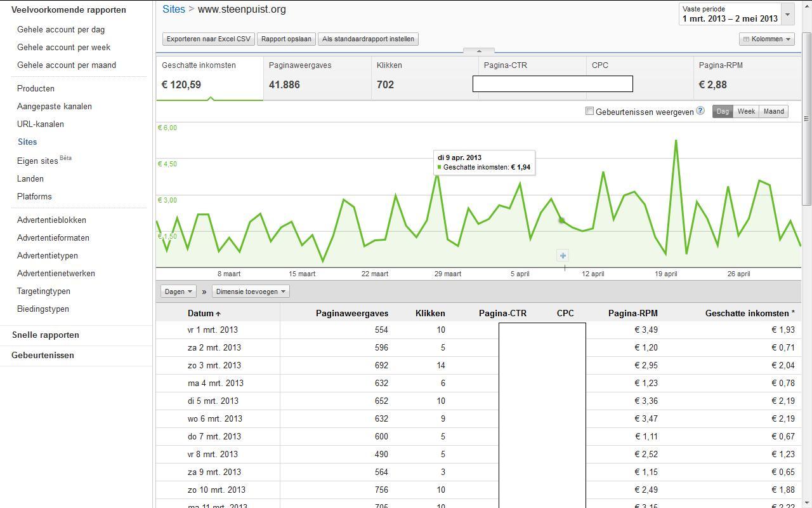812x508 pixels.
Task: Expand the Dimensie toevoegen dropdown
Action: (251, 291)
